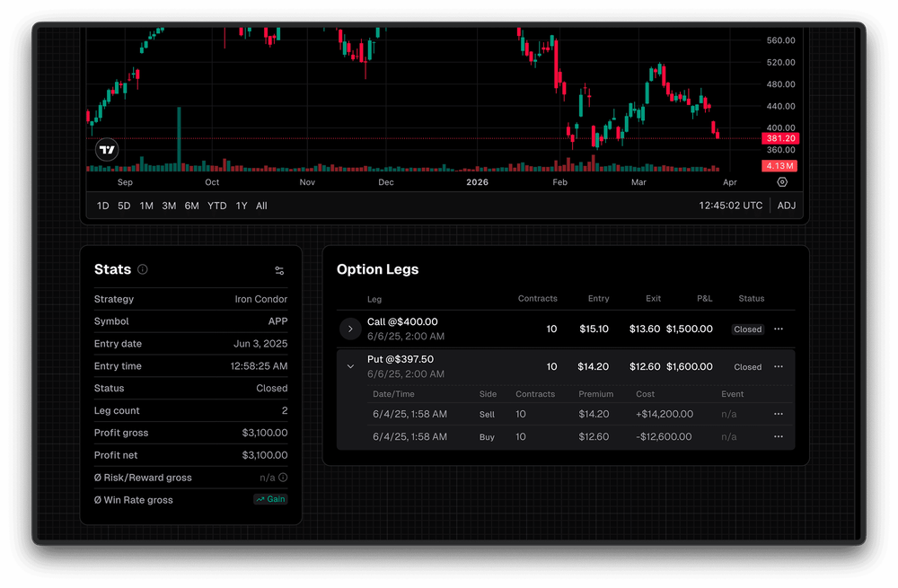Image resolution: width=898 pixels, height=588 pixels.
Task: Select 6M chart range
Action: pyautogui.click(x=192, y=206)
